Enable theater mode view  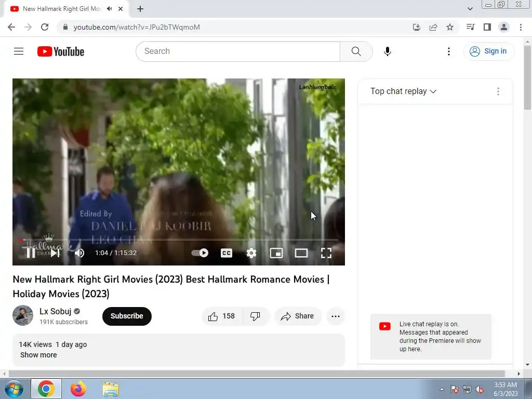[x=301, y=253]
